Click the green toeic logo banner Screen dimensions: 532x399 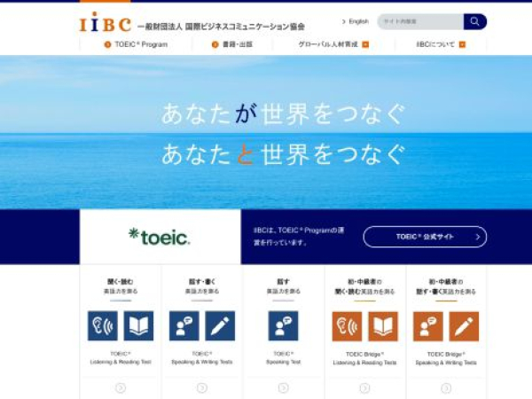pyautogui.click(x=160, y=237)
